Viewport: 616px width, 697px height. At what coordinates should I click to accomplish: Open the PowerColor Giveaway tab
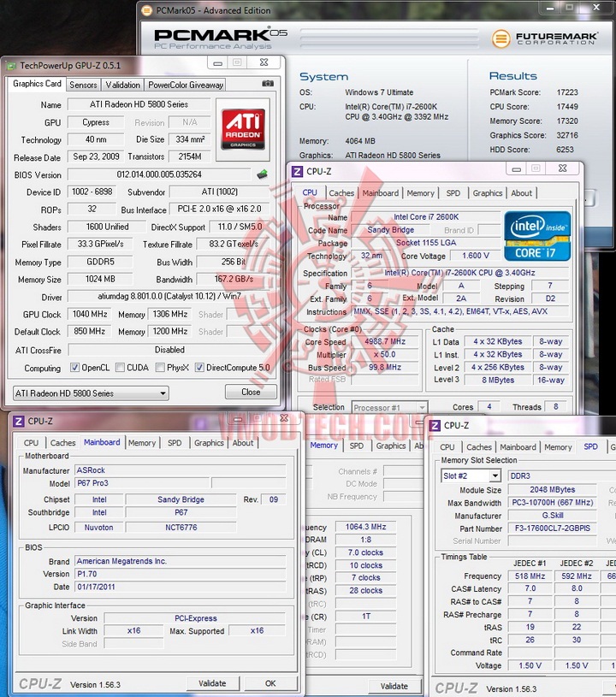[x=186, y=85]
